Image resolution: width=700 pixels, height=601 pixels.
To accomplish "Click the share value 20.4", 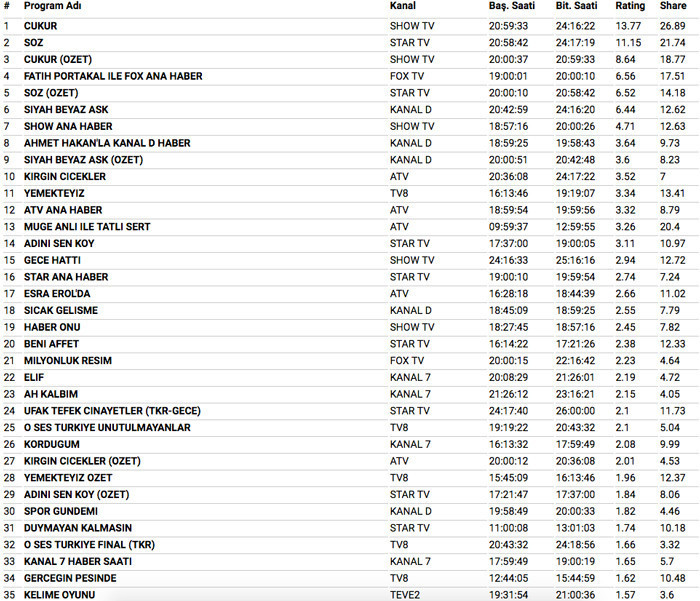I will tap(670, 227).
